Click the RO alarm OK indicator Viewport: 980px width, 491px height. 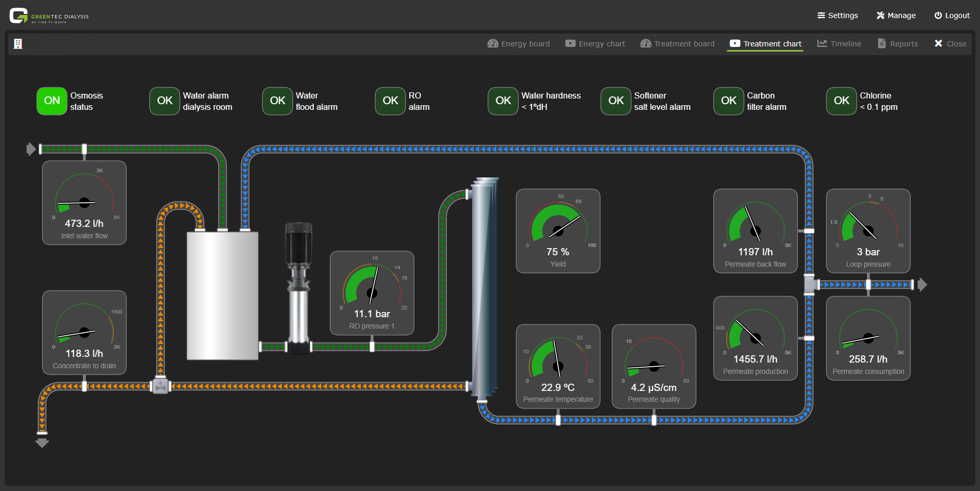(x=390, y=101)
